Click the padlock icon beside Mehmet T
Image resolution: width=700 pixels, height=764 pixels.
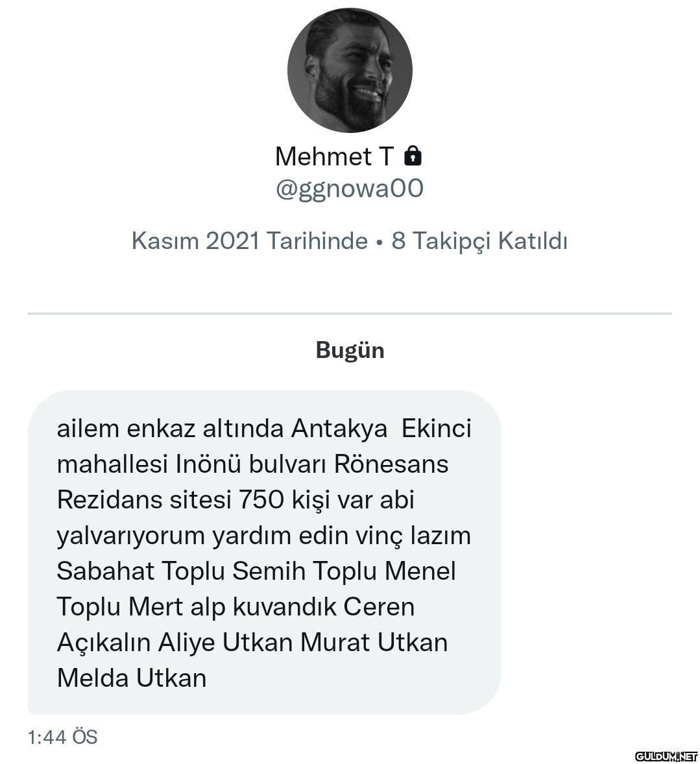(x=413, y=156)
